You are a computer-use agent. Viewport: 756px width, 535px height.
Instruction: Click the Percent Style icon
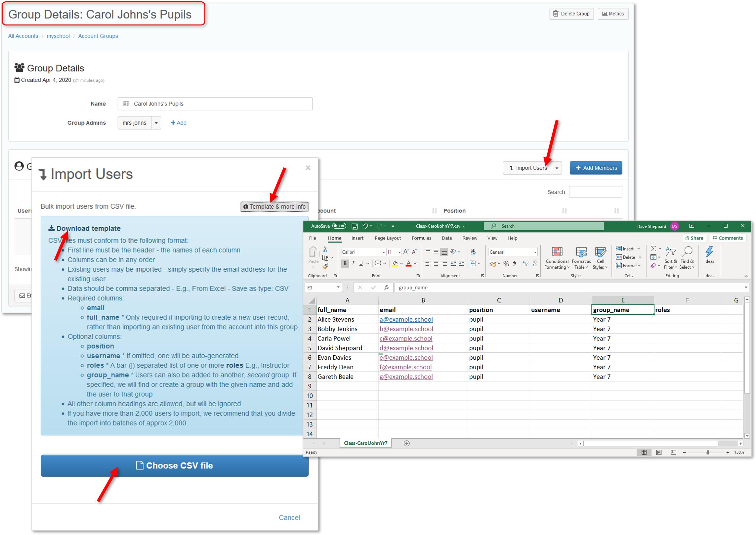pos(506,264)
